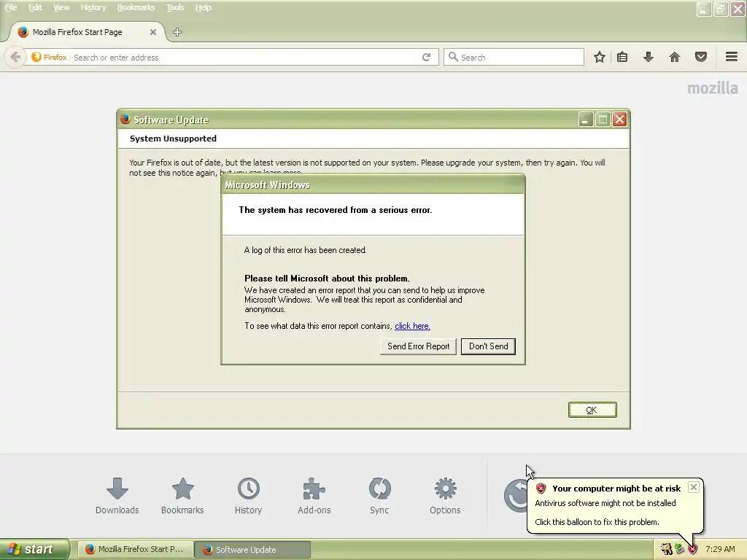
Task: Open Add-ons puzzle piece shortcut
Action: click(314, 496)
